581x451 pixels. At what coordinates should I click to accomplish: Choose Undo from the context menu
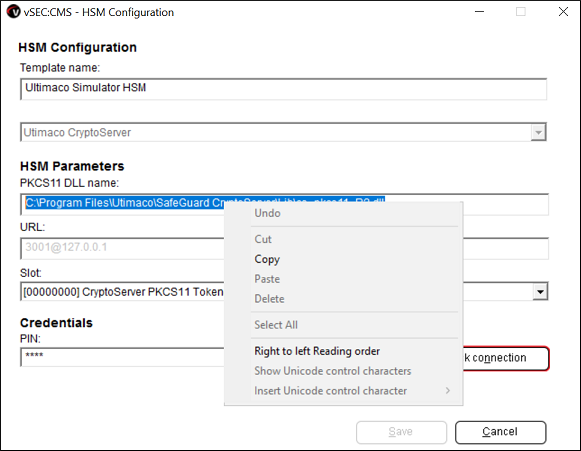point(343,213)
